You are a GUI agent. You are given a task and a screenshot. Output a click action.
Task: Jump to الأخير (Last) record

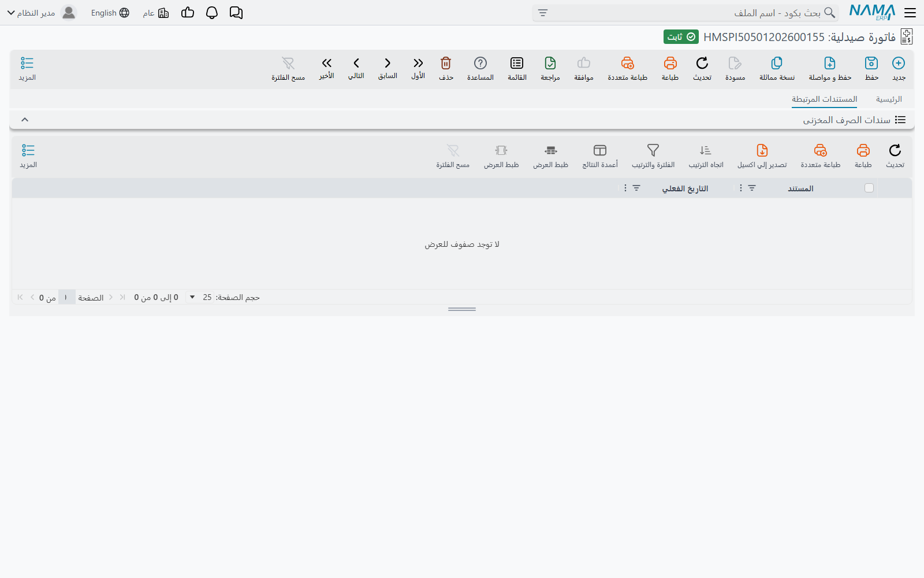pyautogui.click(x=327, y=63)
